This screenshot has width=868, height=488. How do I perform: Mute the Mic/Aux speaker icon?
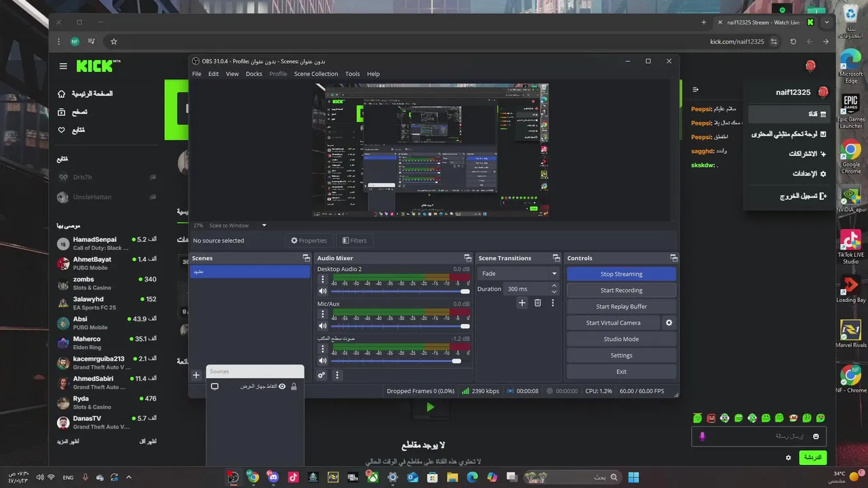323,326
